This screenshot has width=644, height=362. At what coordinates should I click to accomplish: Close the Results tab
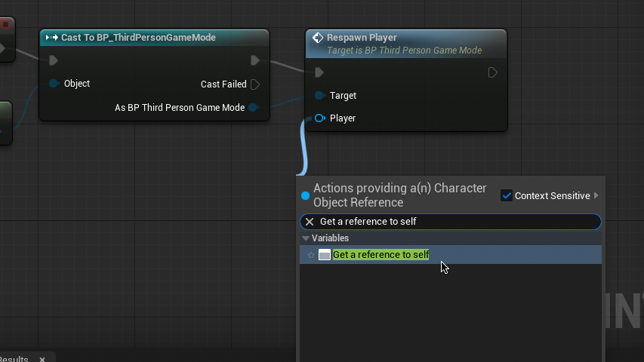coord(42,360)
